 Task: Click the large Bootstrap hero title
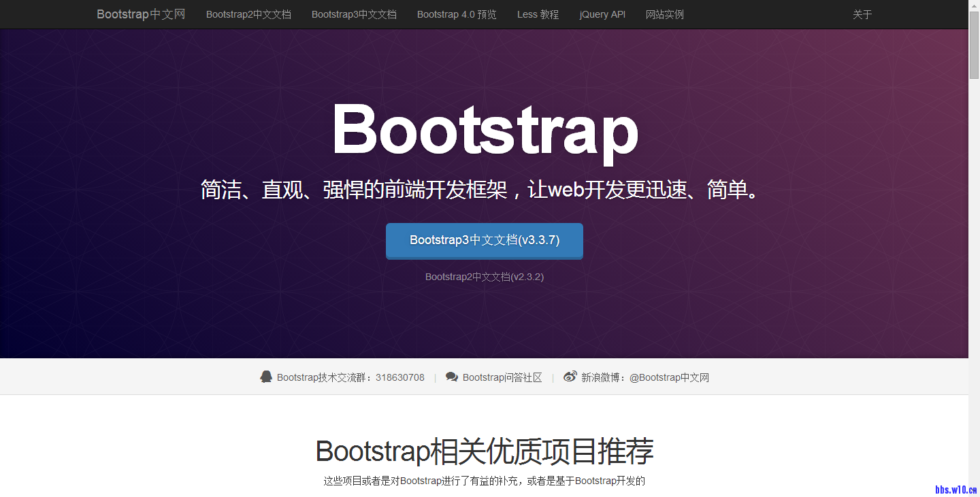point(485,129)
